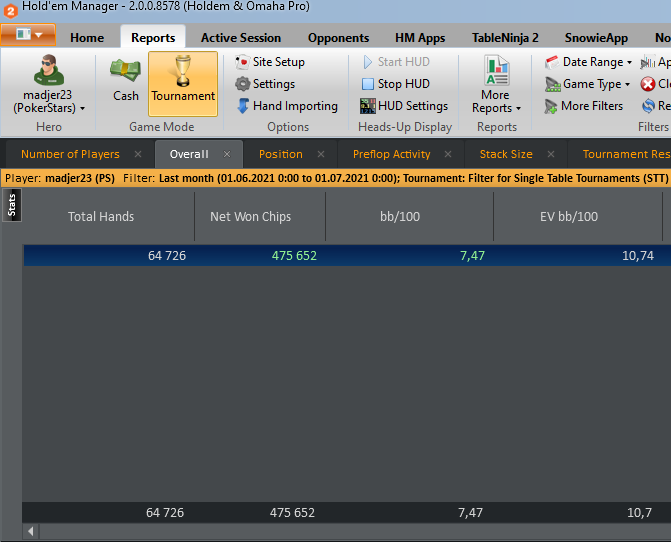This screenshot has width=671, height=542.
Task: Click the Hand Importing label
Action: [295, 106]
